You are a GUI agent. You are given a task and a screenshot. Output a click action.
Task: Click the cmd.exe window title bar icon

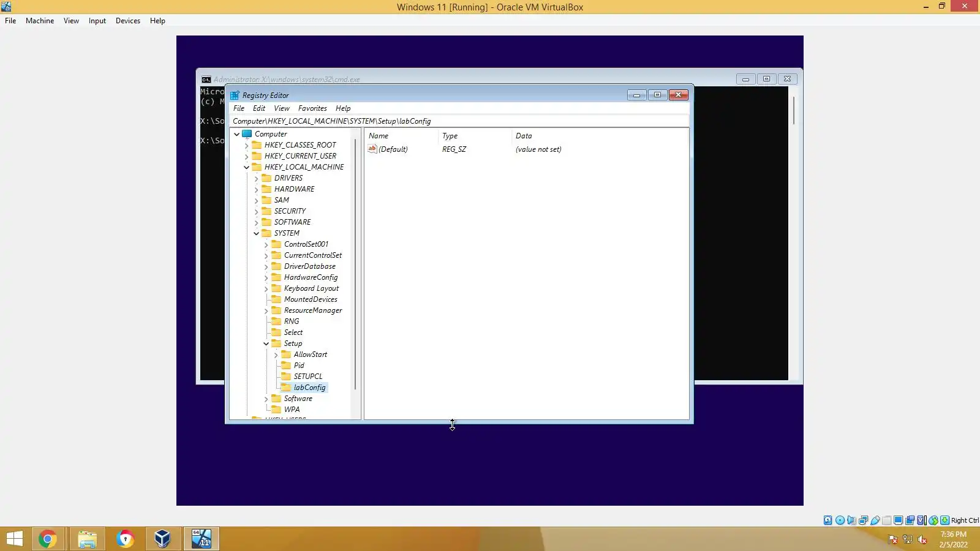(x=206, y=80)
